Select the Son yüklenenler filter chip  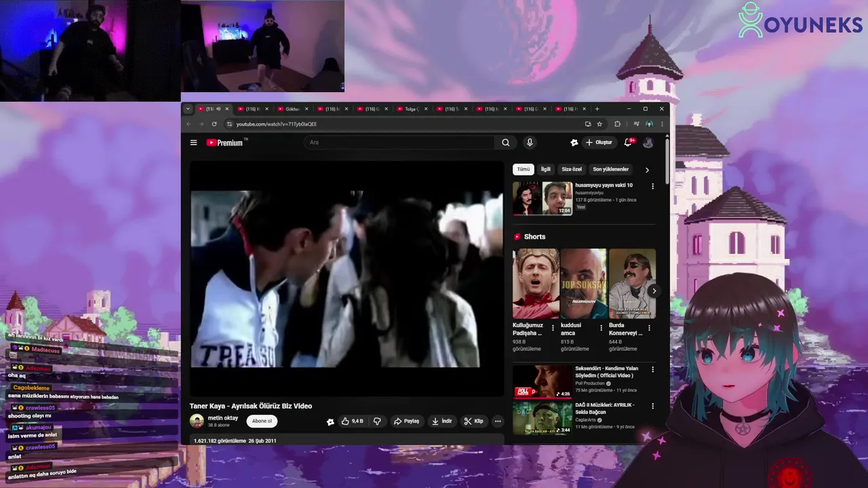click(611, 169)
